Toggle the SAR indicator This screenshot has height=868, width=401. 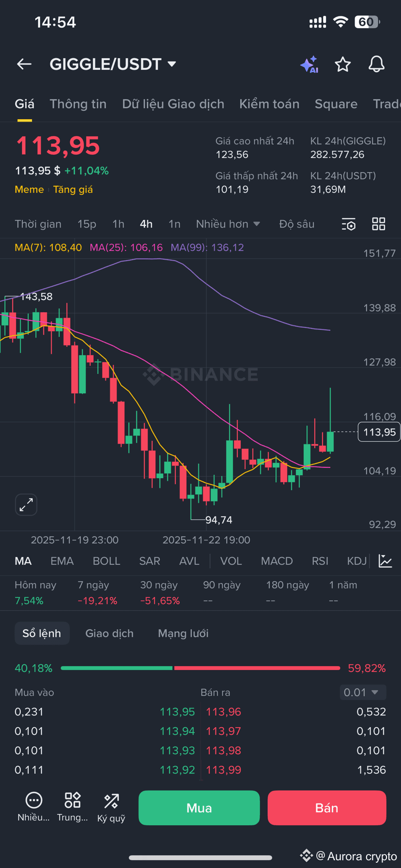point(150,561)
